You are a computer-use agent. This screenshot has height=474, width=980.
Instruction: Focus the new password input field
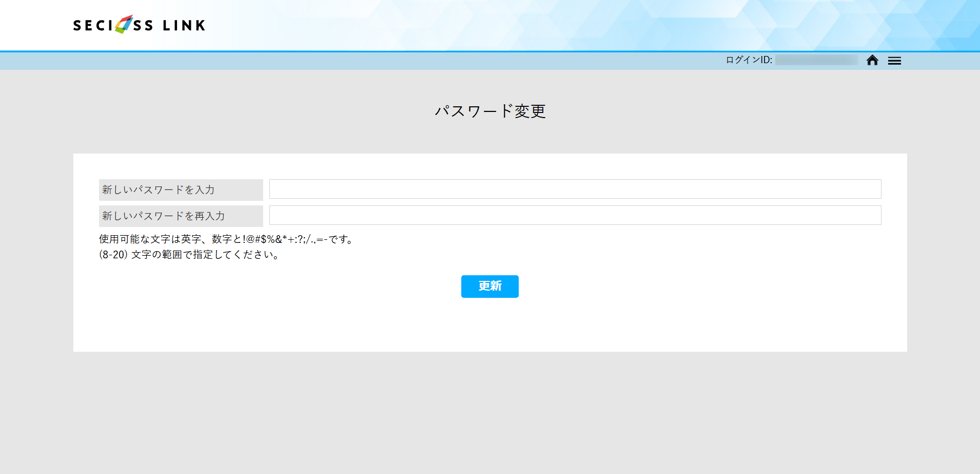coord(575,189)
